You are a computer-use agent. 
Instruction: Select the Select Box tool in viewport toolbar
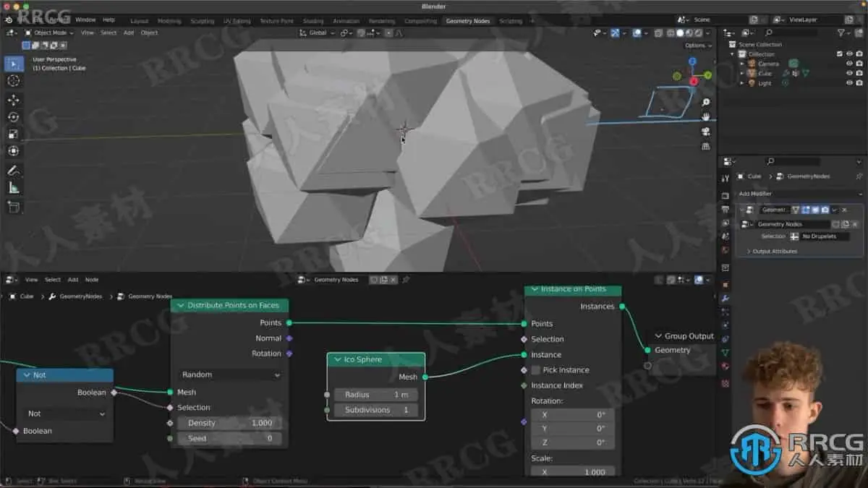tap(14, 64)
